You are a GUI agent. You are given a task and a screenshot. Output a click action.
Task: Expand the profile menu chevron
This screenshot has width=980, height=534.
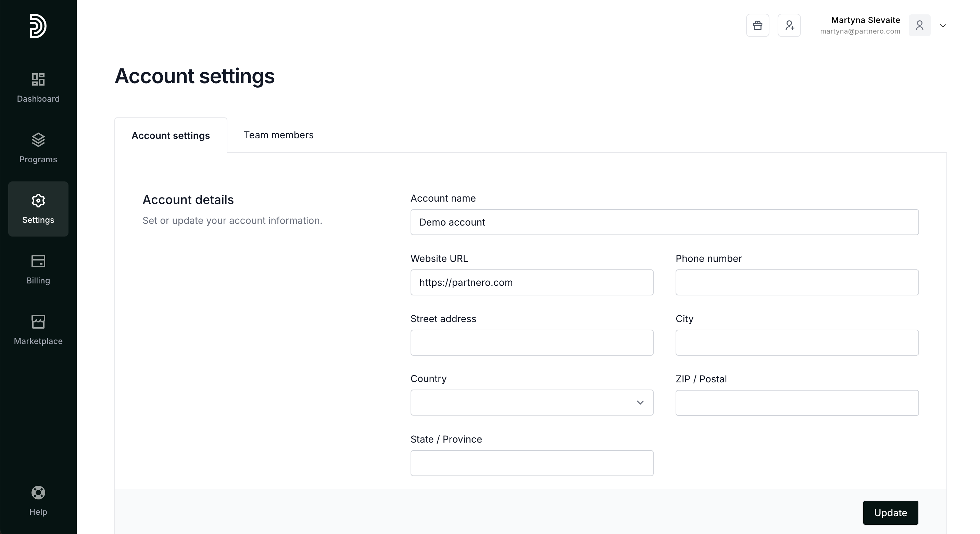click(943, 25)
